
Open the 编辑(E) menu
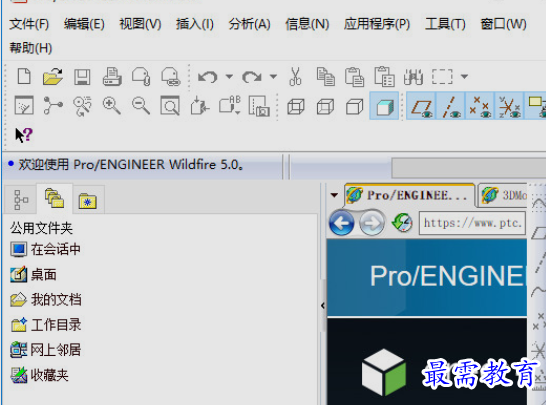[84, 24]
